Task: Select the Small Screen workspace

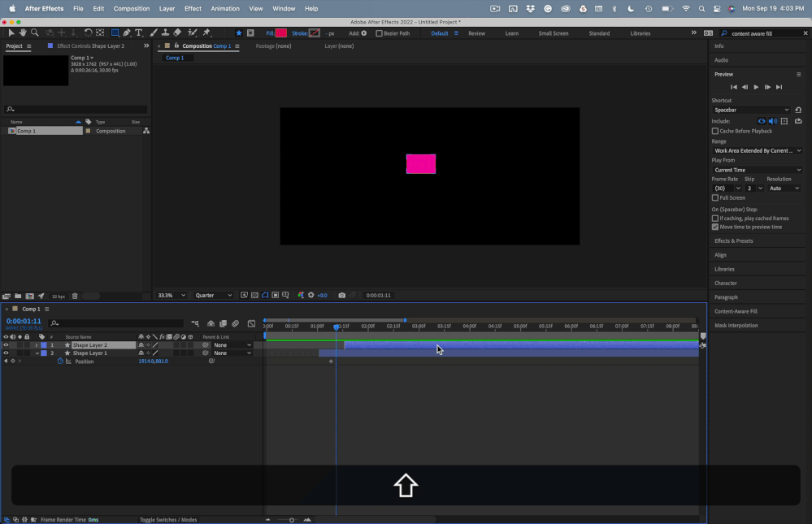Action: pos(553,33)
